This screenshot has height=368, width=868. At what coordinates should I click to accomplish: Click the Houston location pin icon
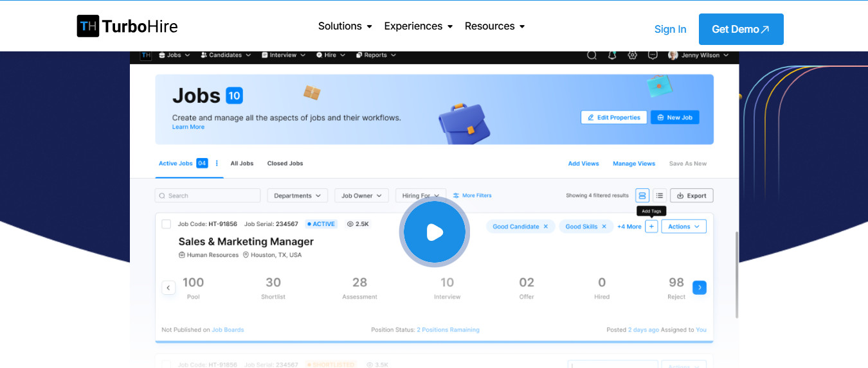tap(246, 255)
